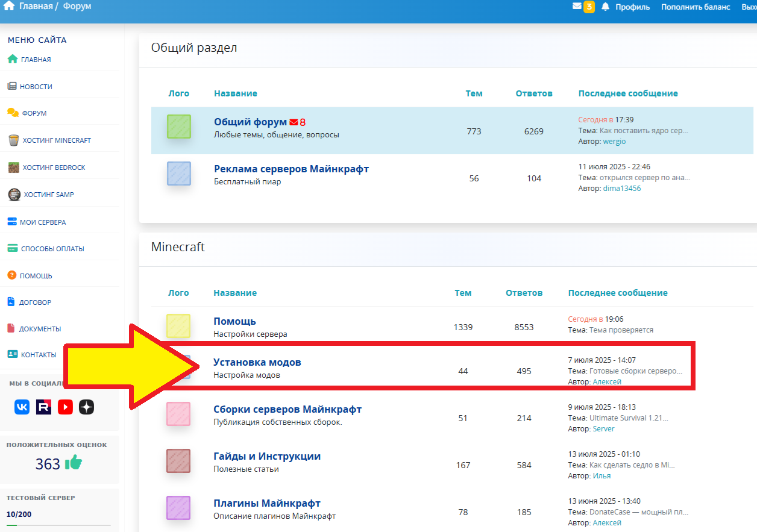Open author dima13456's profile link
The image size is (757, 532).
click(622, 188)
